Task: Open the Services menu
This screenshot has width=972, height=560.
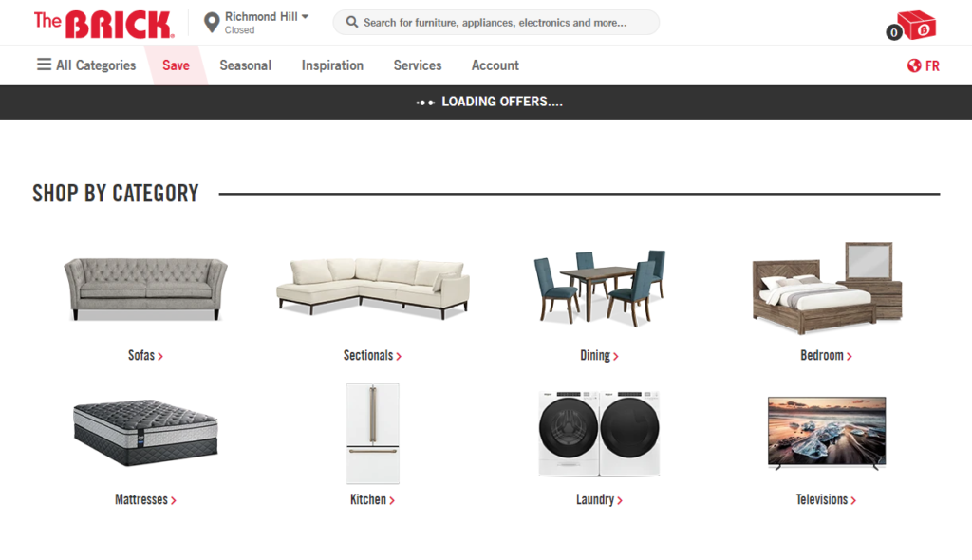Action: pos(418,65)
